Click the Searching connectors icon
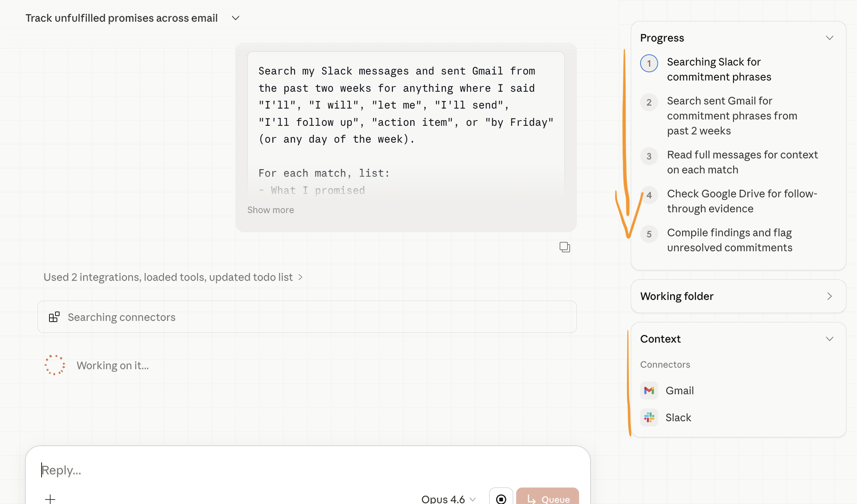The image size is (857, 504). coord(54,317)
